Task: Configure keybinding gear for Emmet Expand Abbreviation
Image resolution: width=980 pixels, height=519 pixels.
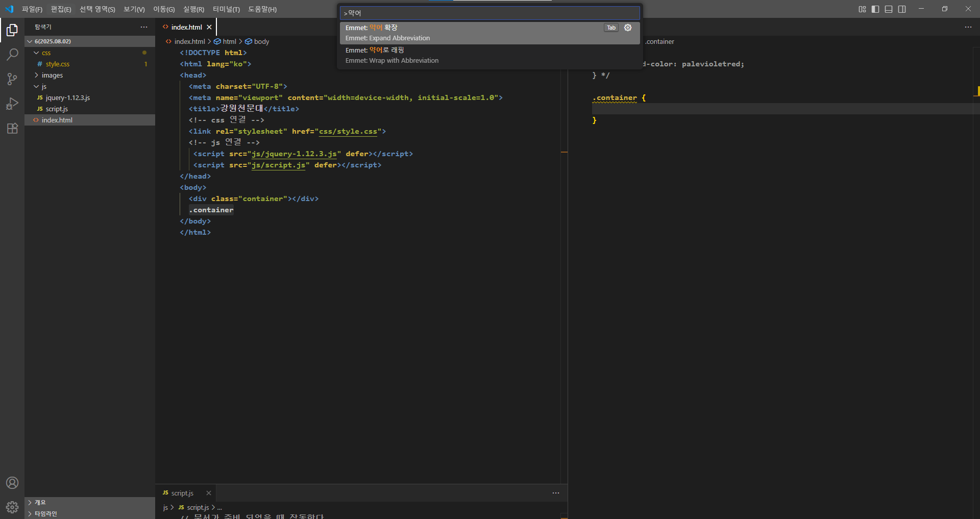Action: click(628, 28)
